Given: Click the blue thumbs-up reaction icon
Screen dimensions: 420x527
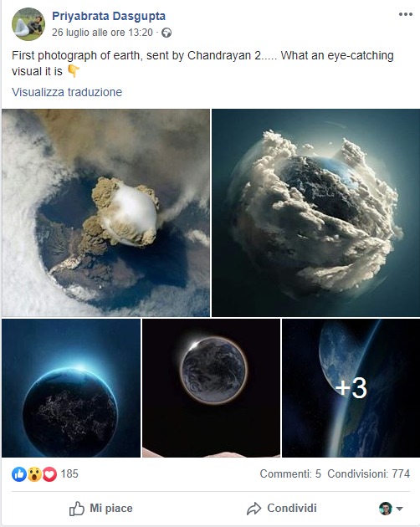Looking at the screenshot, I should pyautogui.click(x=19, y=474).
